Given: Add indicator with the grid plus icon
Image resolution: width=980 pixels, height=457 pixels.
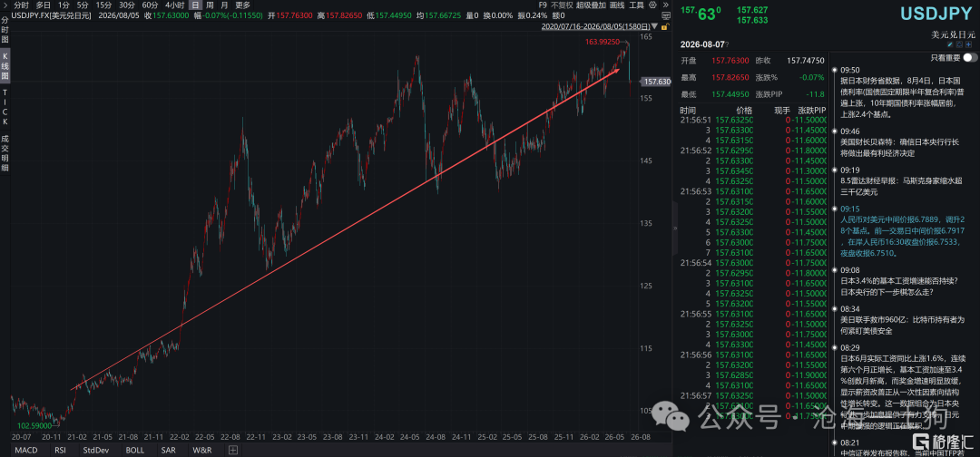Looking at the screenshot, I should click(x=232, y=450).
